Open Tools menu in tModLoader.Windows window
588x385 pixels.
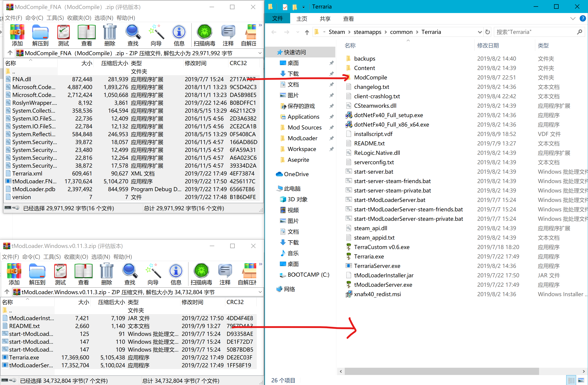tap(52, 257)
